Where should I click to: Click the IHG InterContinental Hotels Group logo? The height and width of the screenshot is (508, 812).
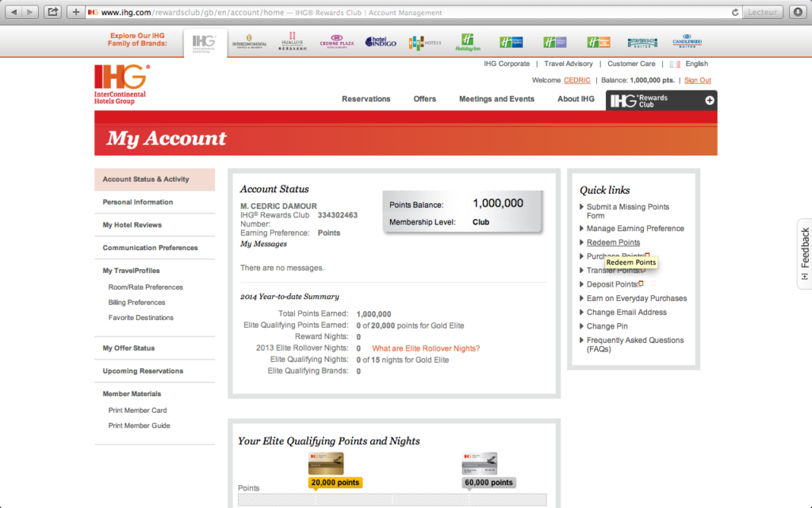point(122,84)
